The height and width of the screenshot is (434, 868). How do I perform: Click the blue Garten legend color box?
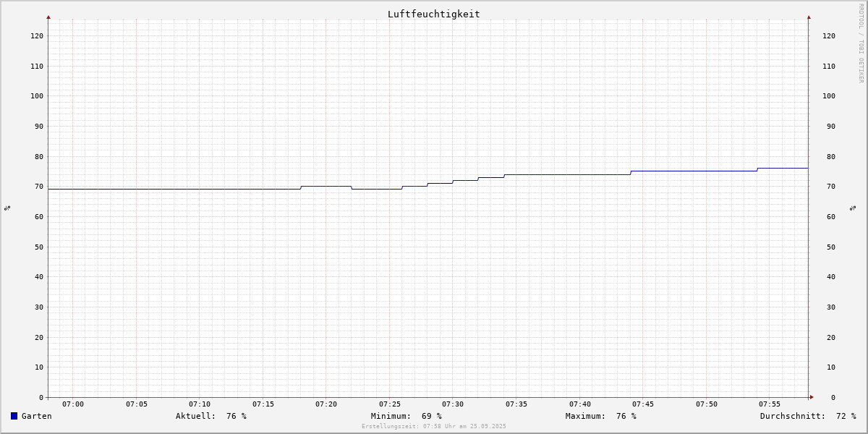14,416
